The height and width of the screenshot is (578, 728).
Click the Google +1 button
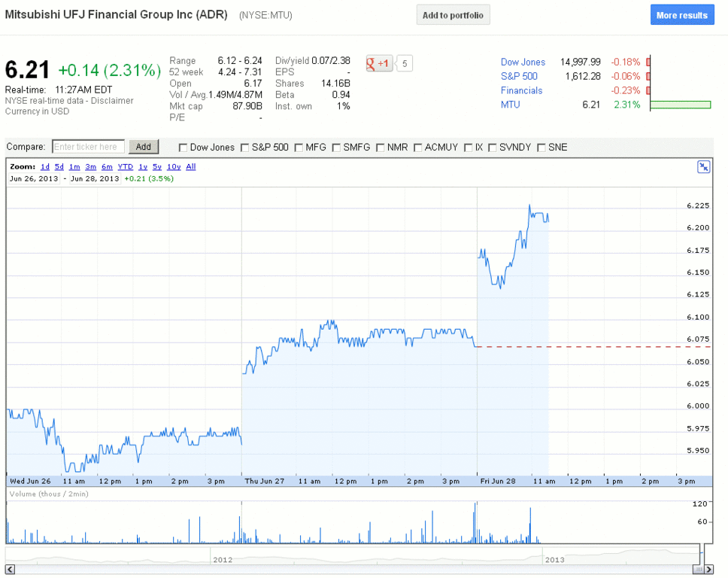[379, 63]
